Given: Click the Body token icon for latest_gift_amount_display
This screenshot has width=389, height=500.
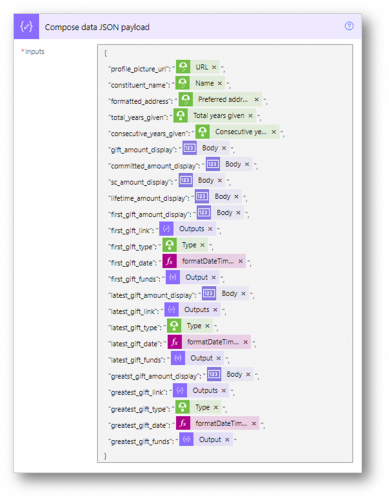Looking at the screenshot, I should coord(209,293).
